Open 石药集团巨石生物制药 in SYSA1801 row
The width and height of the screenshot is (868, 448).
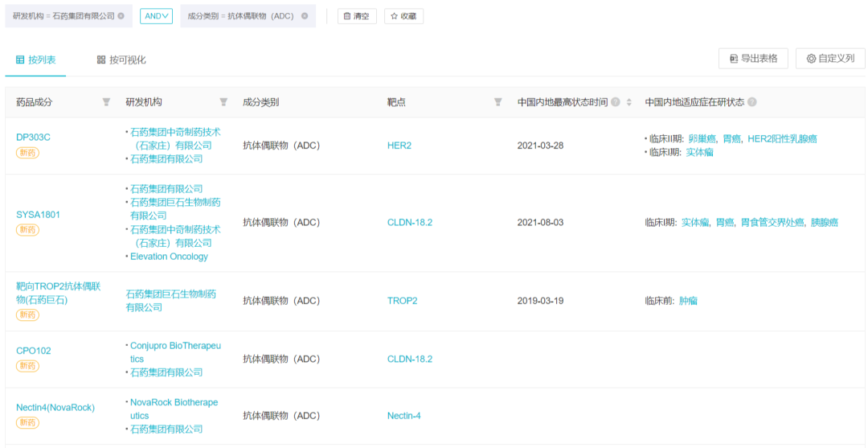pyautogui.click(x=175, y=209)
